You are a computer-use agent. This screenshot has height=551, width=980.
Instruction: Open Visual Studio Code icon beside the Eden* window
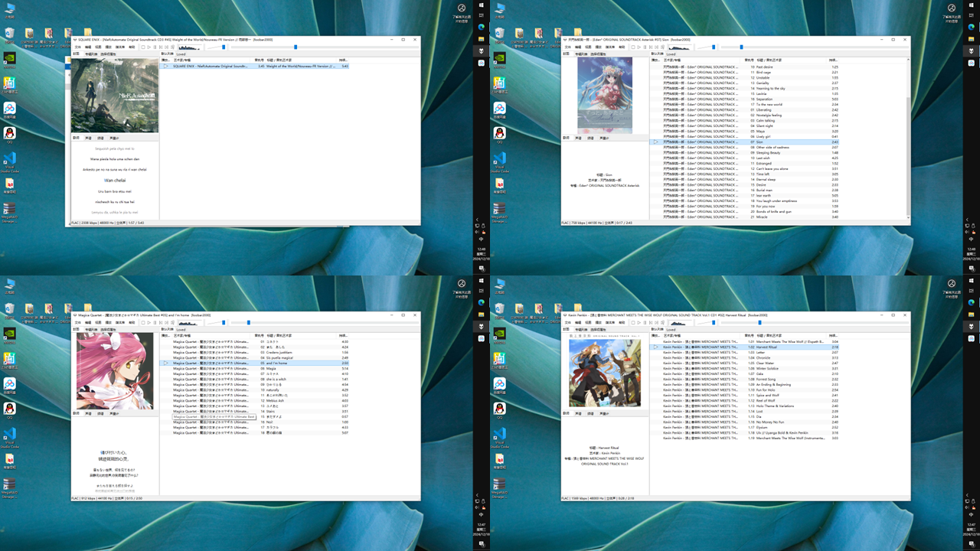click(499, 162)
